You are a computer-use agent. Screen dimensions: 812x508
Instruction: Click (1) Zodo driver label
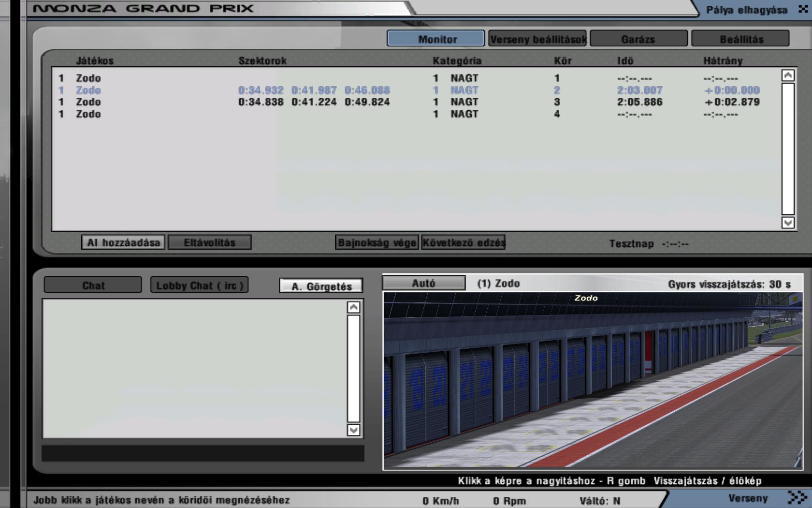[x=498, y=283]
